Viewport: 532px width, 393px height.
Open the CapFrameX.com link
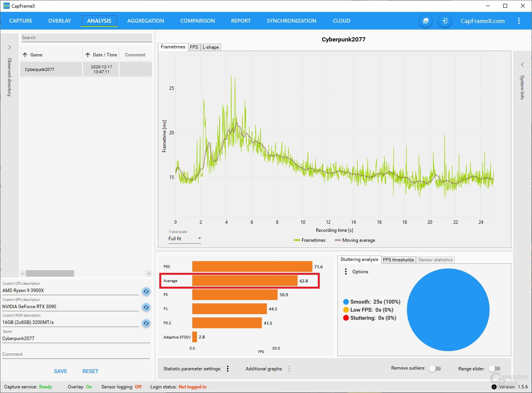pos(482,21)
